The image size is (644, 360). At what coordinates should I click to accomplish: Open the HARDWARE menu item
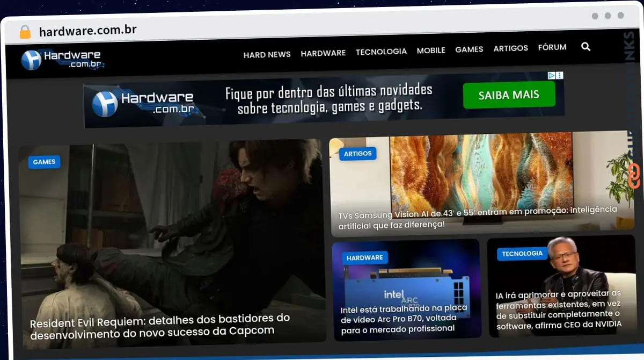point(323,53)
